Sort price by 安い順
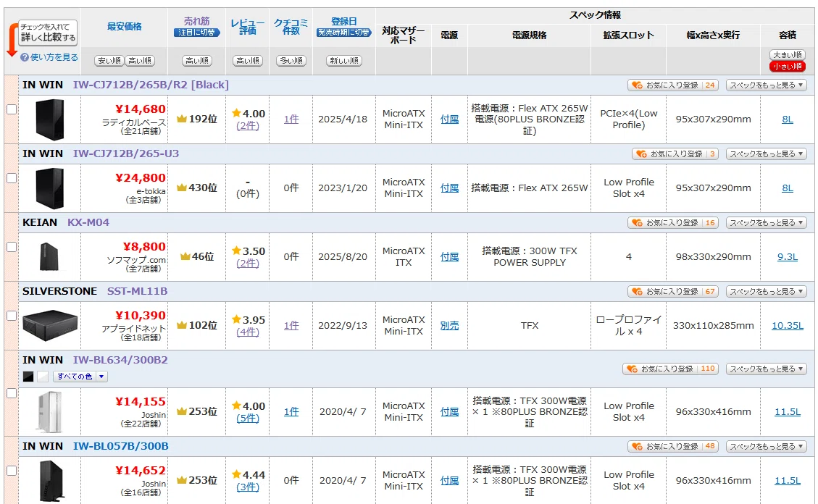 coord(109,60)
